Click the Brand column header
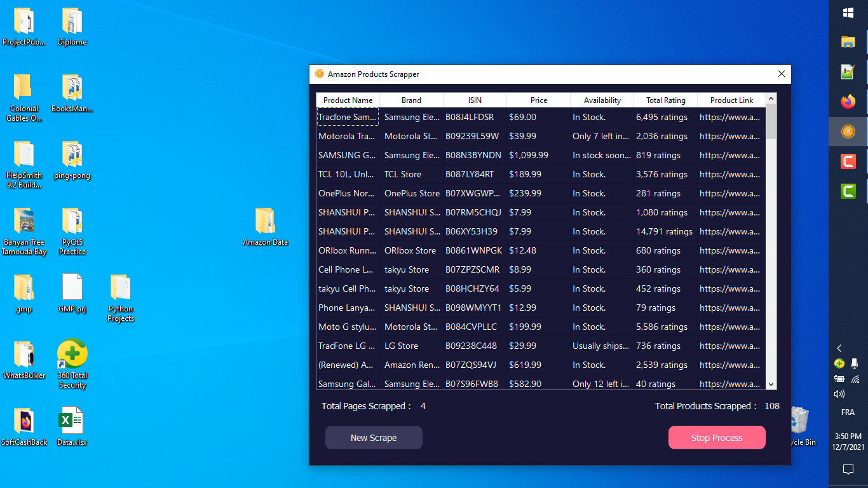The image size is (868, 488). pos(412,100)
